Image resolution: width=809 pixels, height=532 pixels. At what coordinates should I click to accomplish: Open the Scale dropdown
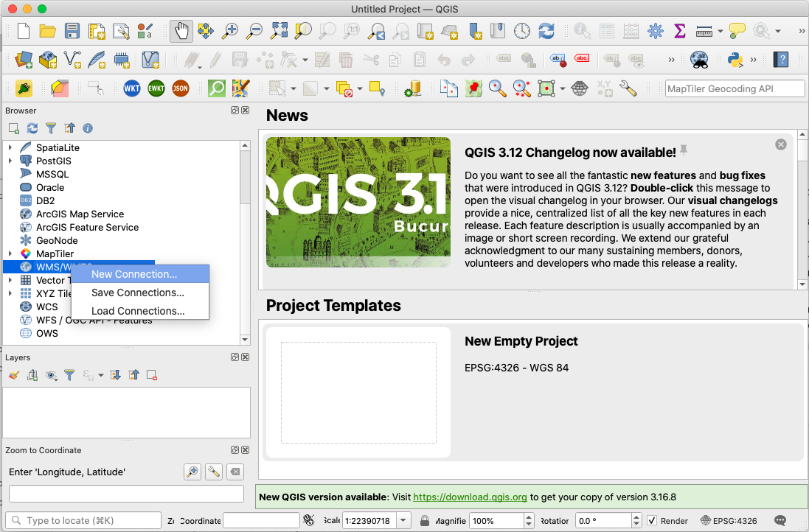[403, 521]
